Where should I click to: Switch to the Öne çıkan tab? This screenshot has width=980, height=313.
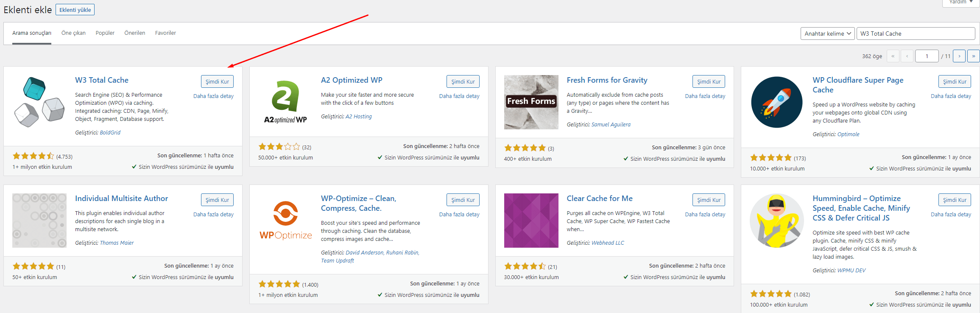[x=73, y=33]
